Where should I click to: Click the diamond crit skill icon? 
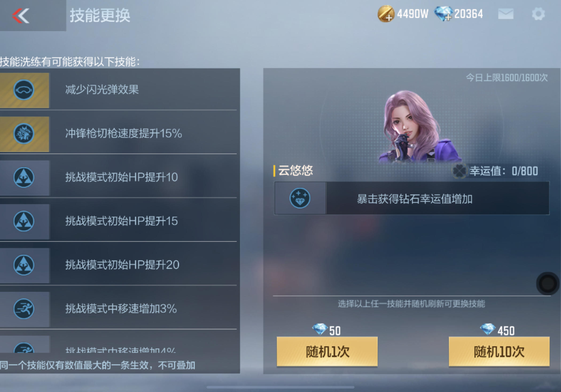[300, 198]
